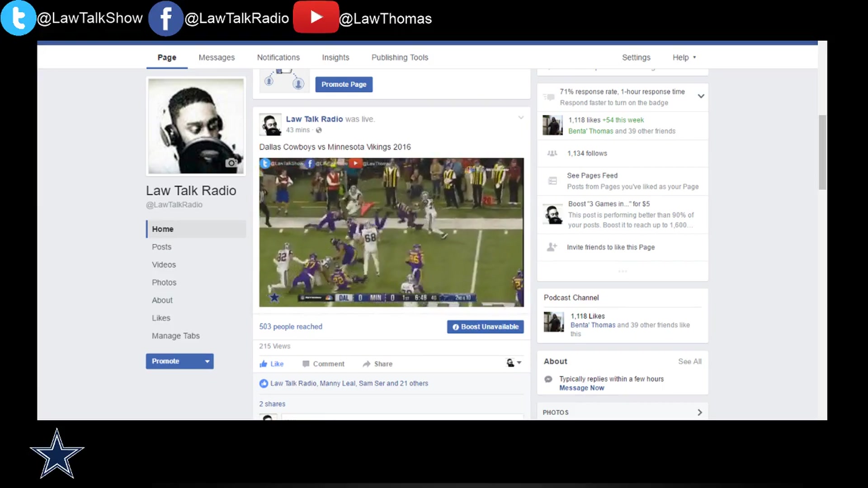This screenshot has width=868, height=488.
Task: Click the Law Talk Radio avatar in post header
Action: (270, 124)
